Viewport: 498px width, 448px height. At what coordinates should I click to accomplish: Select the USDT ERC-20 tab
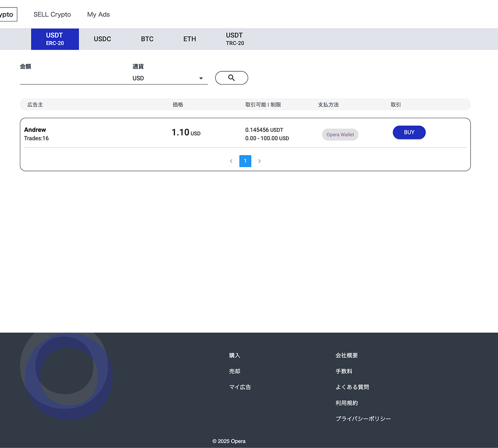[x=55, y=39]
